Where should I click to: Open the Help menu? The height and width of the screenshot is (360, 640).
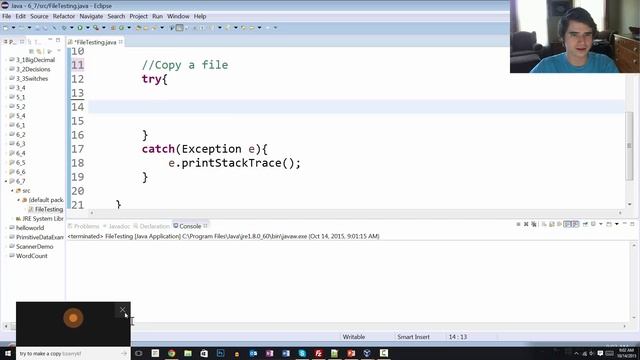pos(200,16)
